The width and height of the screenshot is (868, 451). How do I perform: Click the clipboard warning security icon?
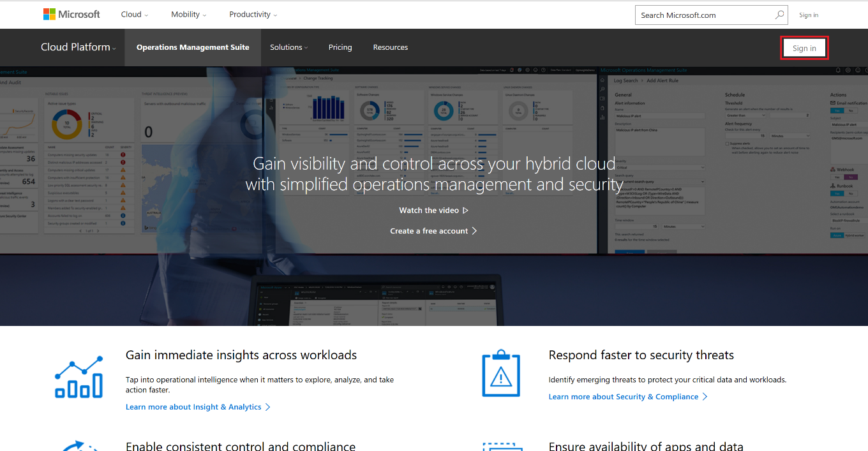[501, 374]
